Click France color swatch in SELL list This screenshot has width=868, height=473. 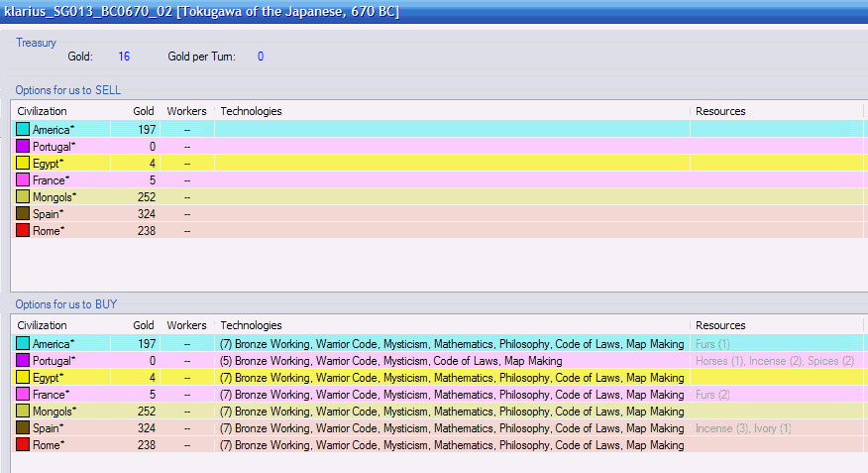[x=23, y=180]
